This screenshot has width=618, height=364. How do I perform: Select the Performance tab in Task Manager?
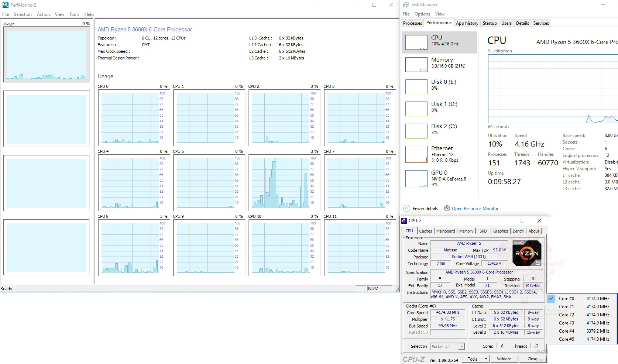pos(439,23)
